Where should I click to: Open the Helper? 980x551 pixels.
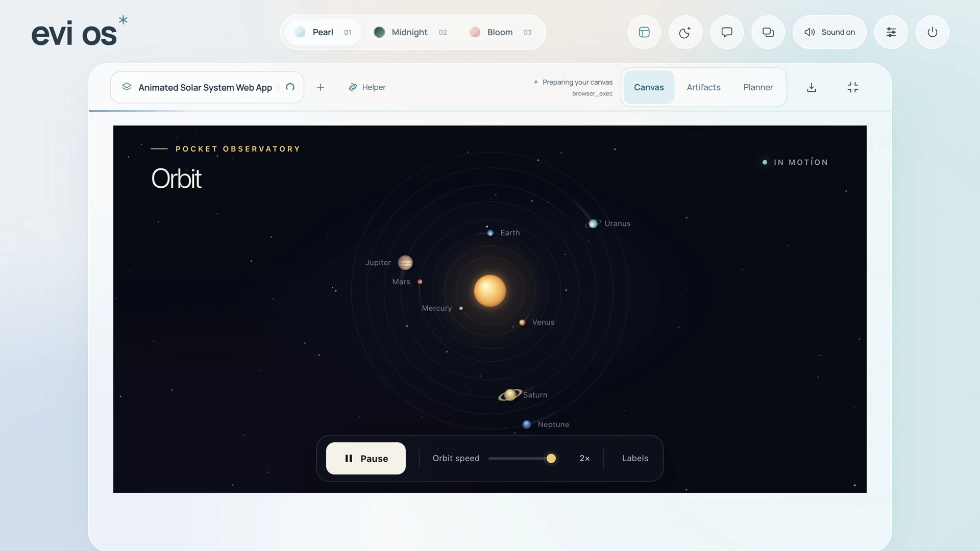coord(367,87)
